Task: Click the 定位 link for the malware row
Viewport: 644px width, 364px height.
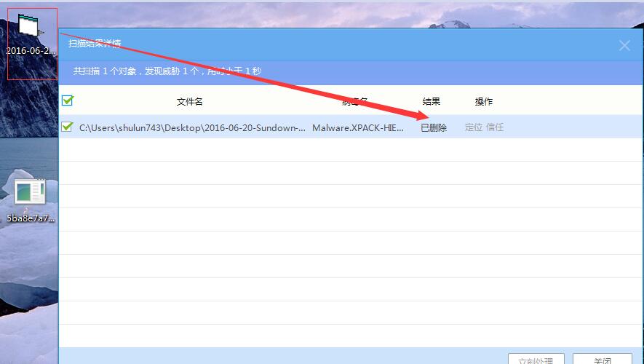Action: click(474, 127)
